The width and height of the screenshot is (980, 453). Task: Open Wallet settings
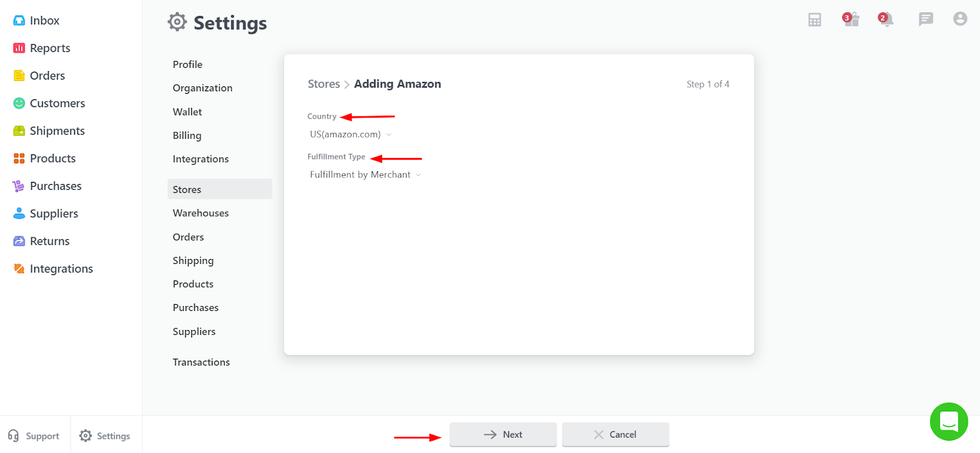(187, 112)
